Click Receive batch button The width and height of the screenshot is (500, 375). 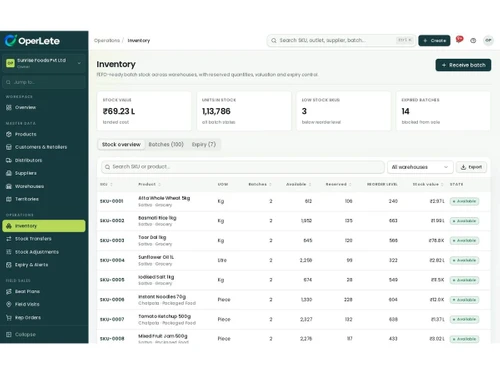click(x=463, y=65)
